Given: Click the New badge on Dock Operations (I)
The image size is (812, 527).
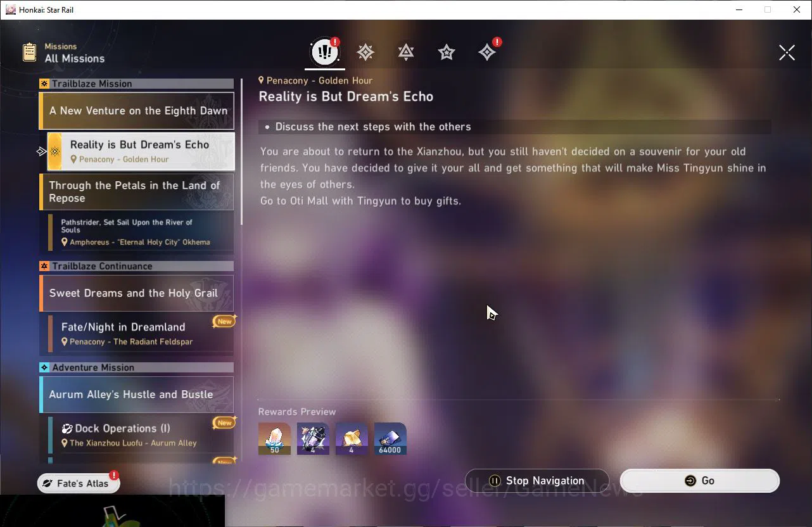Looking at the screenshot, I should pos(225,422).
